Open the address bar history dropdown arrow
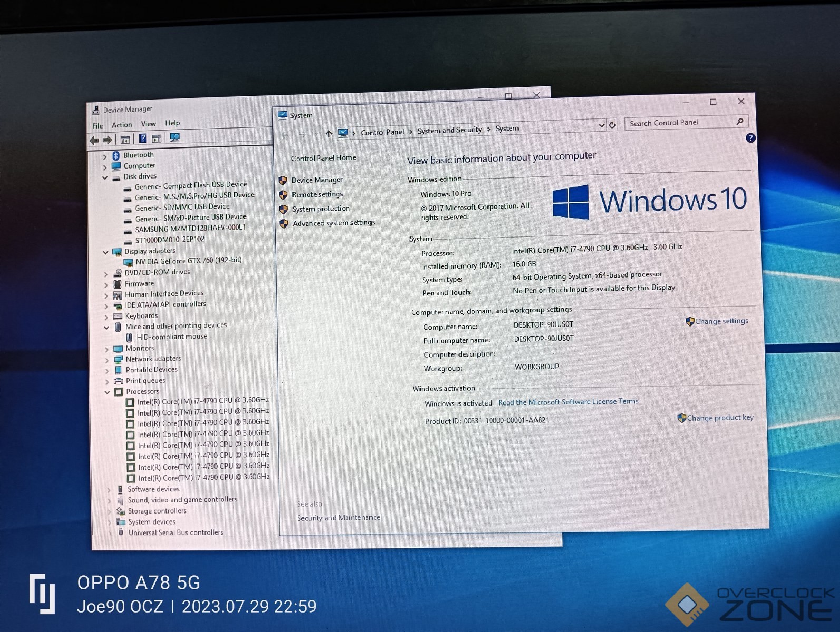This screenshot has height=632, width=840. (x=602, y=125)
